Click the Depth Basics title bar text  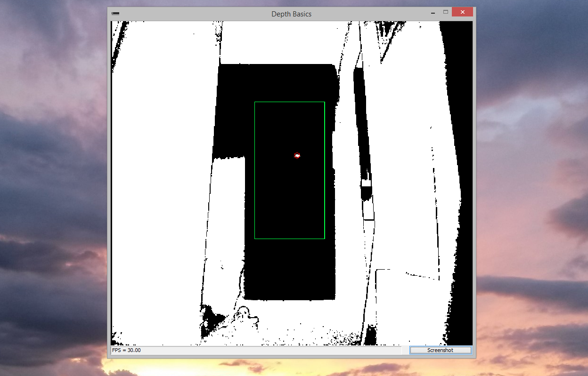click(x=291, y=14)
